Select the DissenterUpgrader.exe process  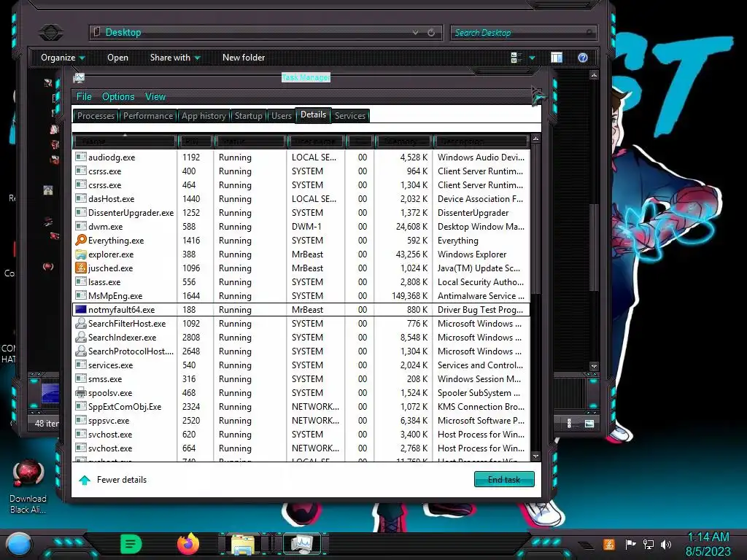301,213
